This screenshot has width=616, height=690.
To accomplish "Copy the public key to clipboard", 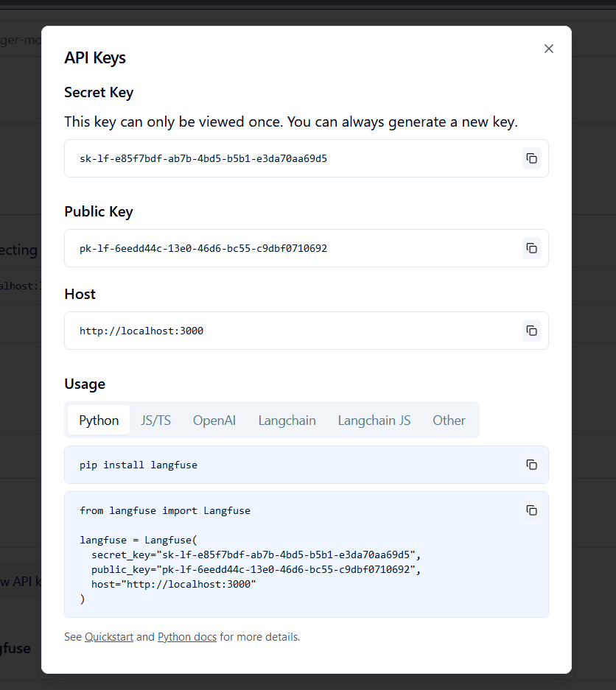I will click(x=531, y=248).
